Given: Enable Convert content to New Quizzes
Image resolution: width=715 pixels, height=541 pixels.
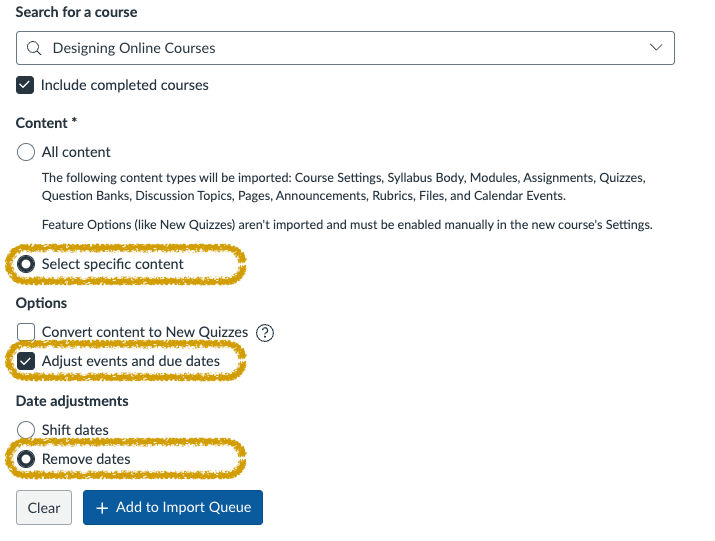Looking at the screenshot, I should (x=26, y=332).
